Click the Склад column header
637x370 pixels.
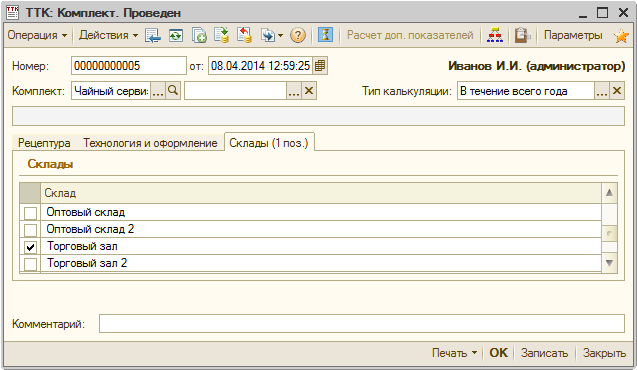pos(321,193)
